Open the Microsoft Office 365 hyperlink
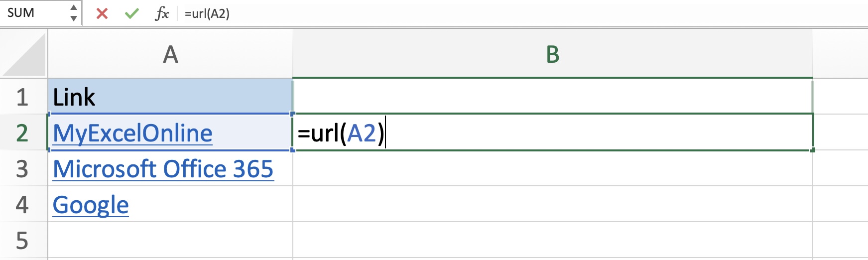The width and height of the screenshot is (868, 260). tap(163, 169)
